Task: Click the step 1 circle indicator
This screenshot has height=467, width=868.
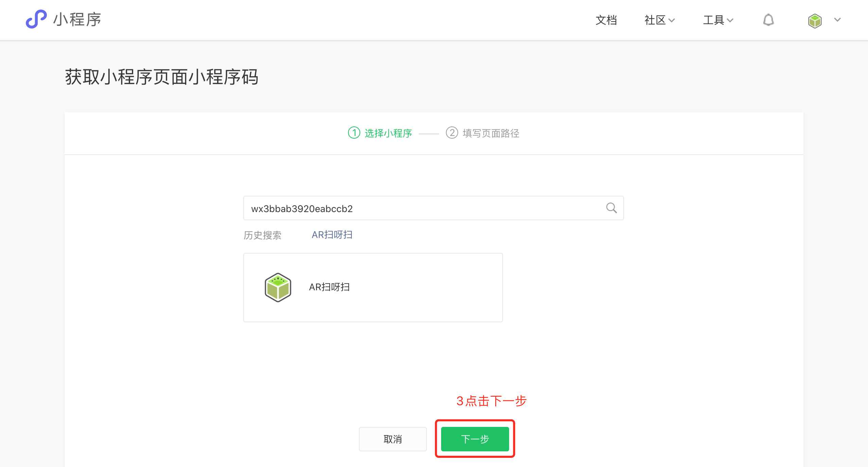Action: [354, 133]
